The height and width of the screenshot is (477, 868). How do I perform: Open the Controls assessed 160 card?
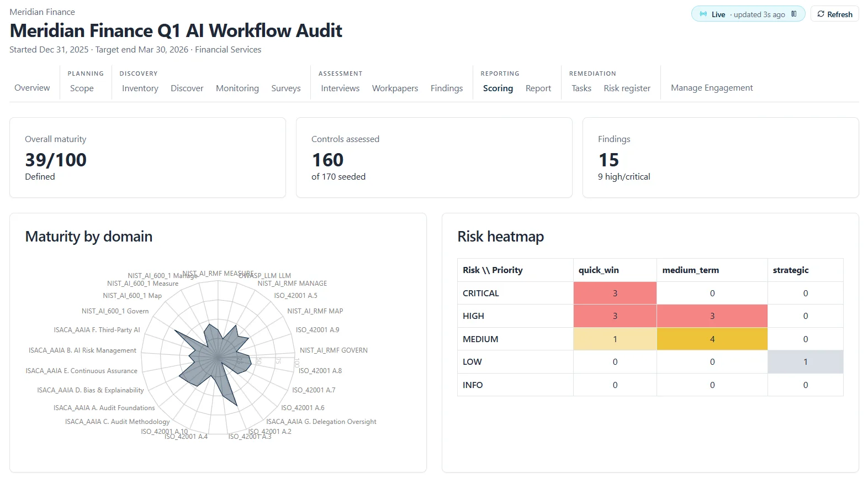click(434, 158)
